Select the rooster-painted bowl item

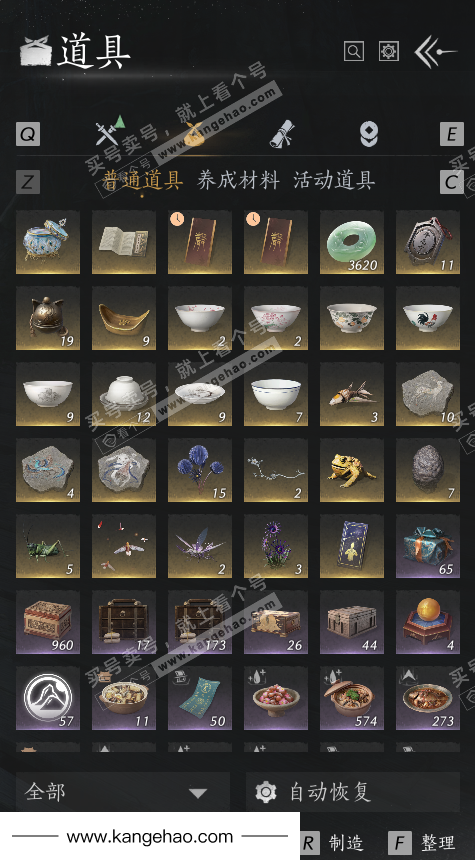point(428,318)
